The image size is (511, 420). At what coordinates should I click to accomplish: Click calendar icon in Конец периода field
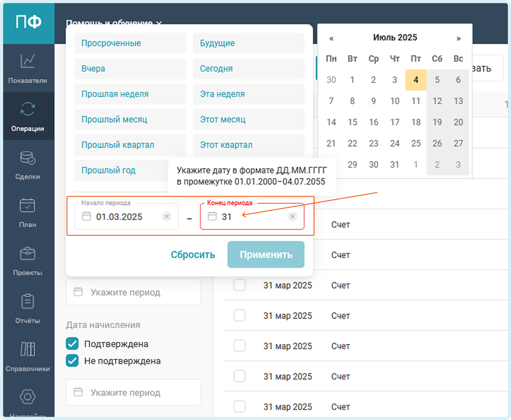point(212,216)
